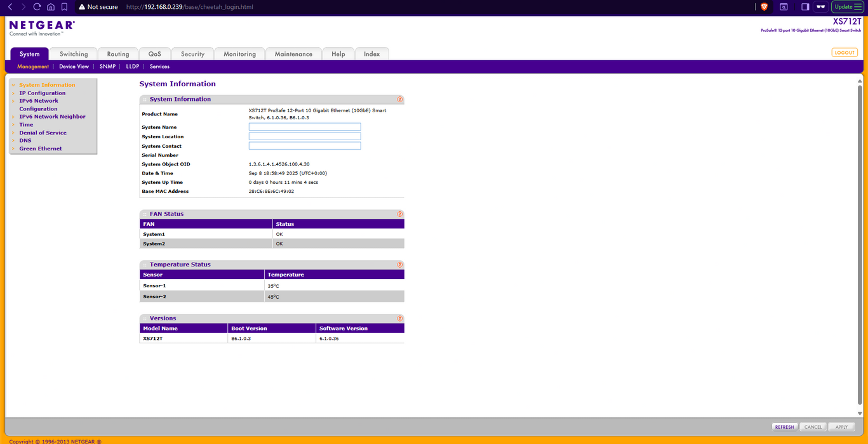Select the System tab
This screenshot has height=444, width=868.
point(29,54)
